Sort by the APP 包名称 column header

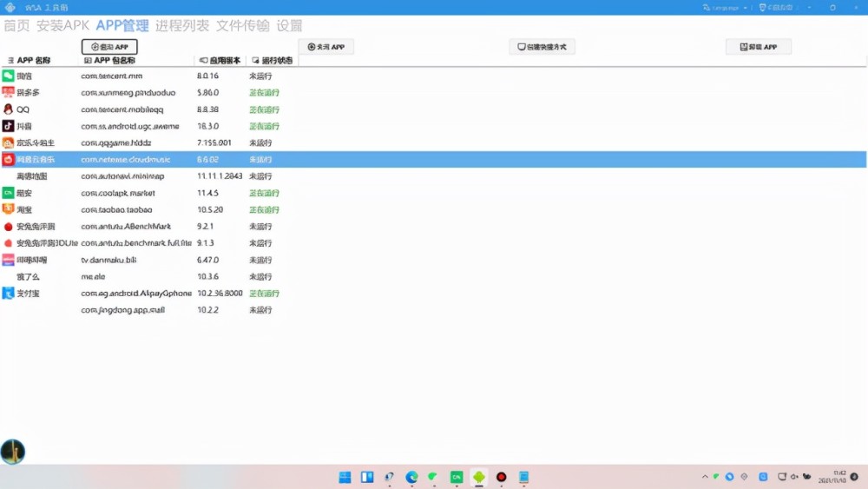[113, 61]
